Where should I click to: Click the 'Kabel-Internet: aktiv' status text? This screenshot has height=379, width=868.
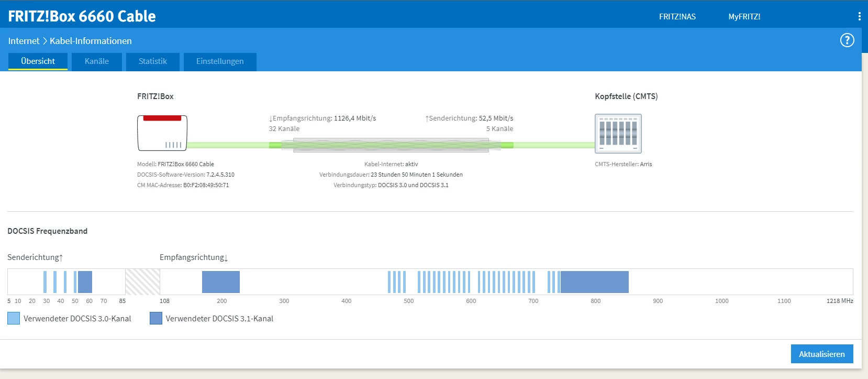pos(391,164)
